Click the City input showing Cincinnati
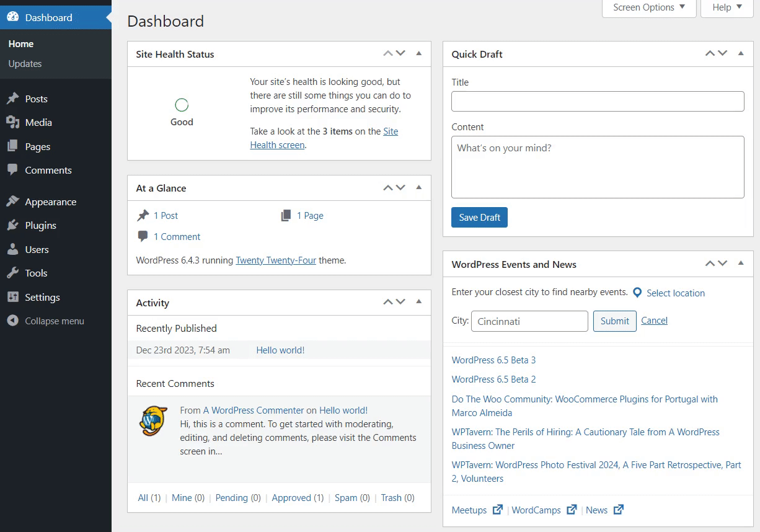The width and height of the screenshot is (760, 532). [x=529, y=321]
